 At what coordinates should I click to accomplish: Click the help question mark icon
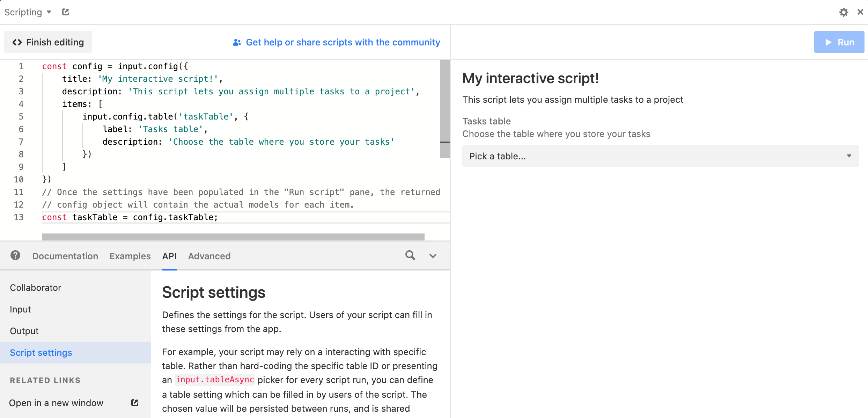click(x=15, y=255)
